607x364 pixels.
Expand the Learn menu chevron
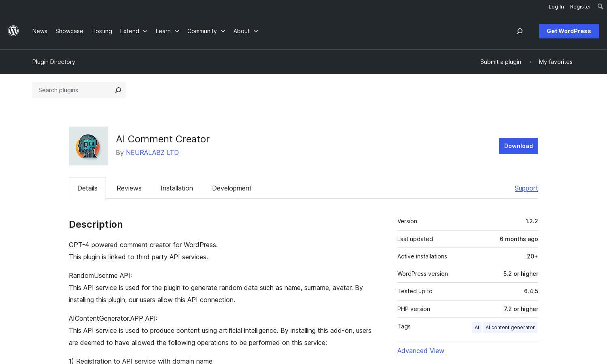coord(177,31)
